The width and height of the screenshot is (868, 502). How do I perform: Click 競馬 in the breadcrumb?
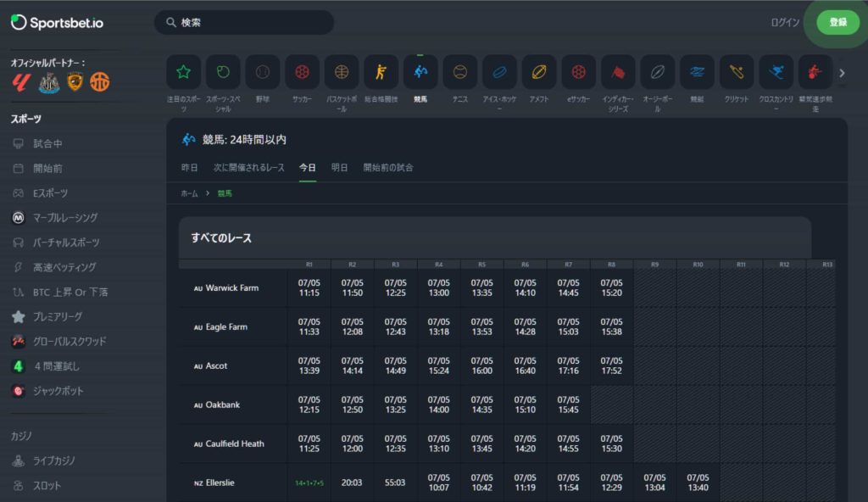225,193
